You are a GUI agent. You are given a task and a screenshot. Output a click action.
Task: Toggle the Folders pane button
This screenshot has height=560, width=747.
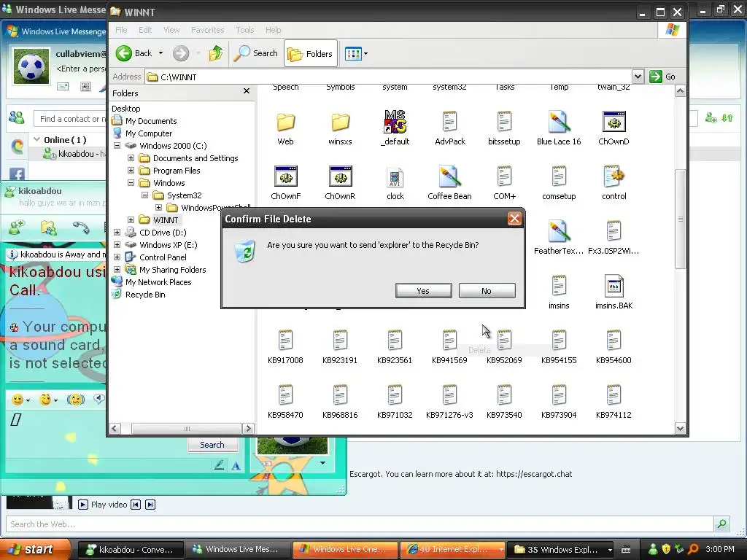tap(311, 54)
